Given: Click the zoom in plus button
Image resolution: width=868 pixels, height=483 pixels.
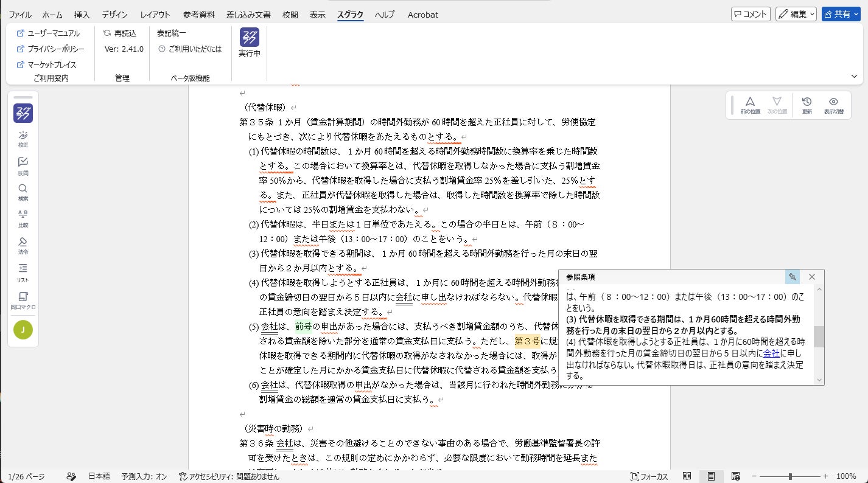Looking at the screenshot, I should pos(826,476).
